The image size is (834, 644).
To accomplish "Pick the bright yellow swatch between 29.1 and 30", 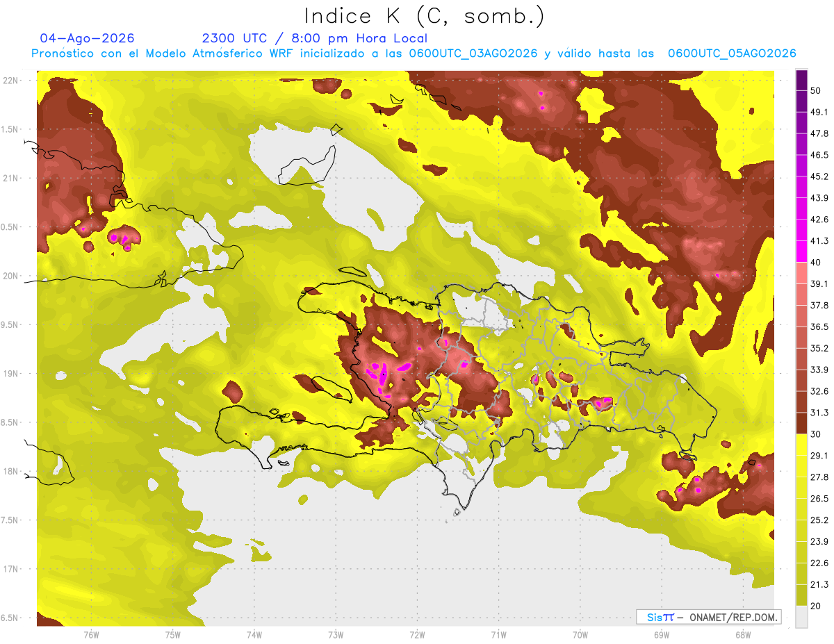I will click(801, 445).
